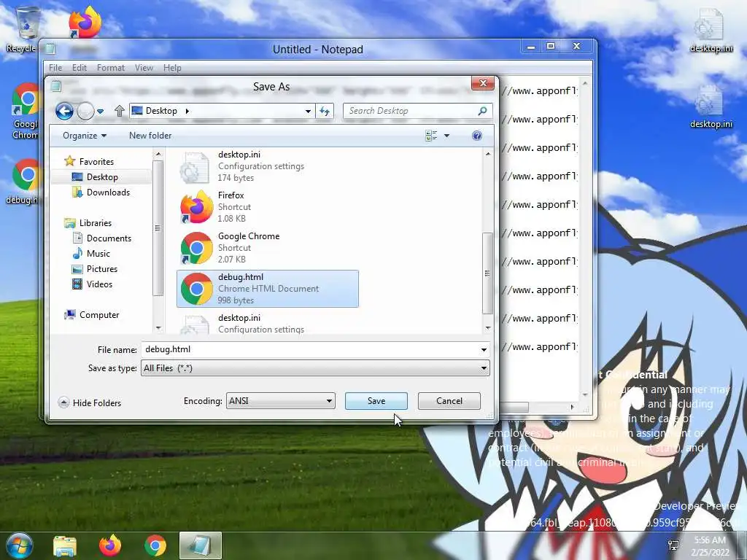Click the Desktop breadcrumb in address bar
The height and width of the screenshot is (560, 747).
coord(161,111)
